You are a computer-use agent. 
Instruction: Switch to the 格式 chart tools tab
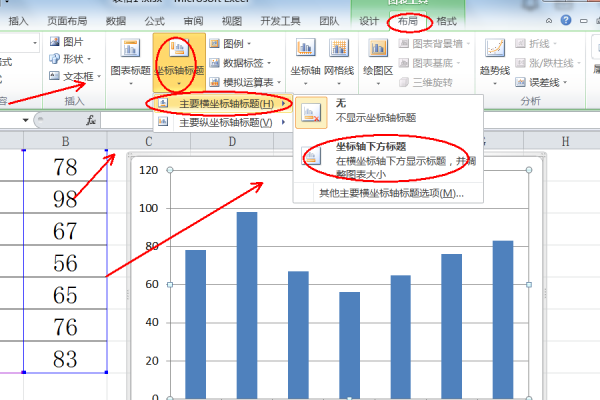click(x=447, y=21)
